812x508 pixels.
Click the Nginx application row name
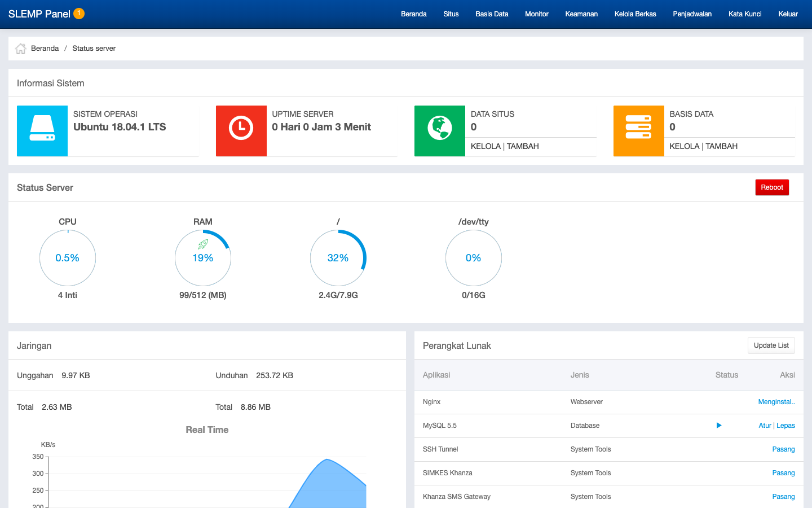(x=431, y=402)
